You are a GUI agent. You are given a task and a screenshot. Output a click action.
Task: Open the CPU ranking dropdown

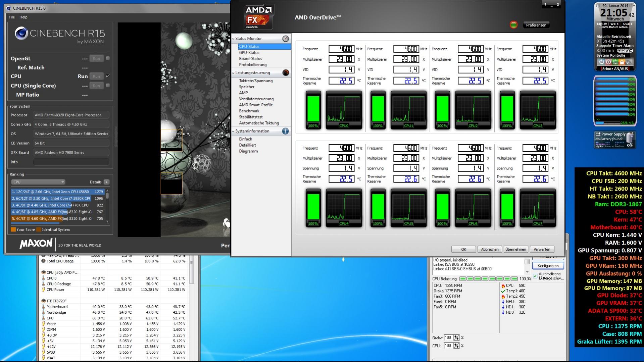[x=38, y=182]
